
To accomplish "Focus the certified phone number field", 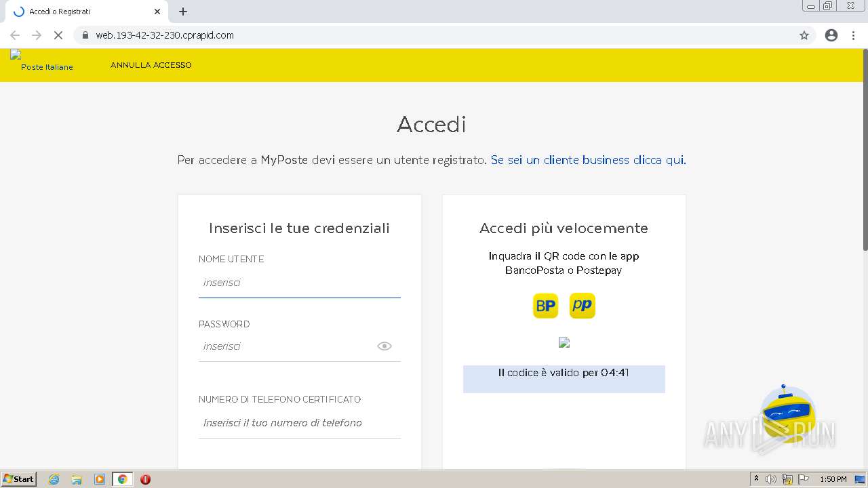I will 300,423.
